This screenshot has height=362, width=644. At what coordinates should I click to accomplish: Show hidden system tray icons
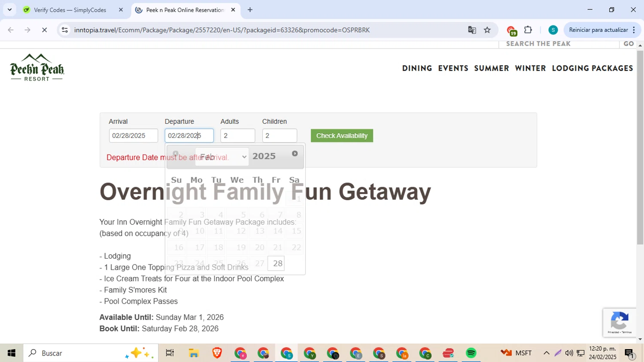pos(546,353)
